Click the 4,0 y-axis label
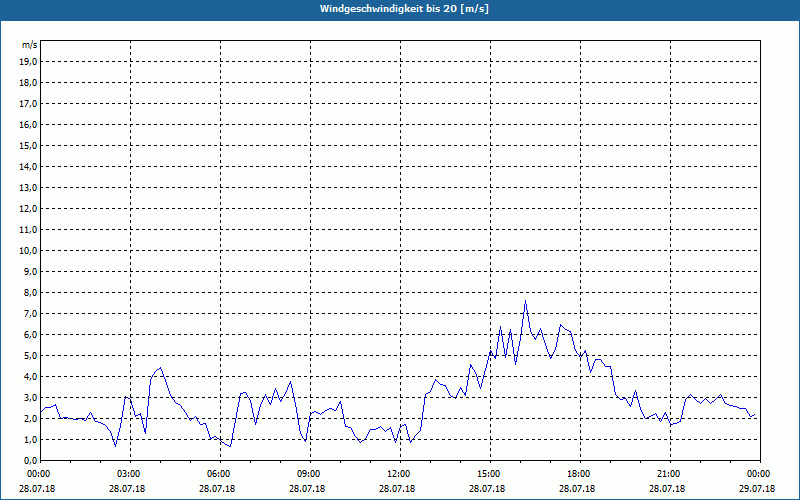 tap(31, 377)
